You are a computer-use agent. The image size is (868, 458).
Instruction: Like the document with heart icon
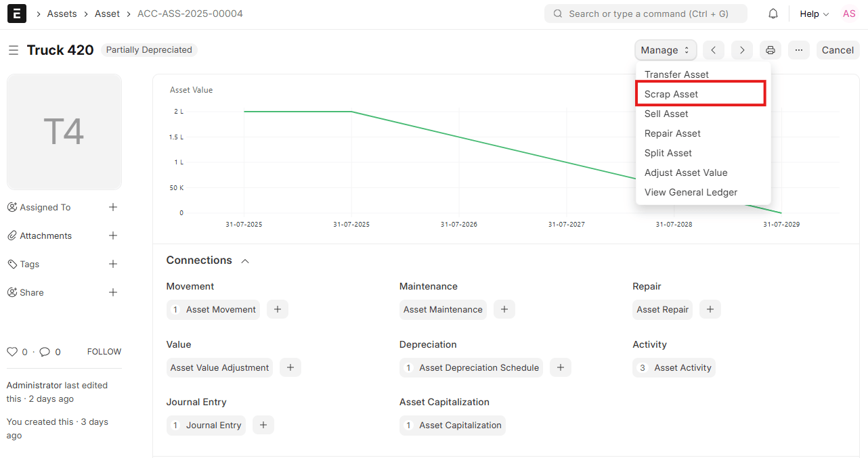pos(12,352)
